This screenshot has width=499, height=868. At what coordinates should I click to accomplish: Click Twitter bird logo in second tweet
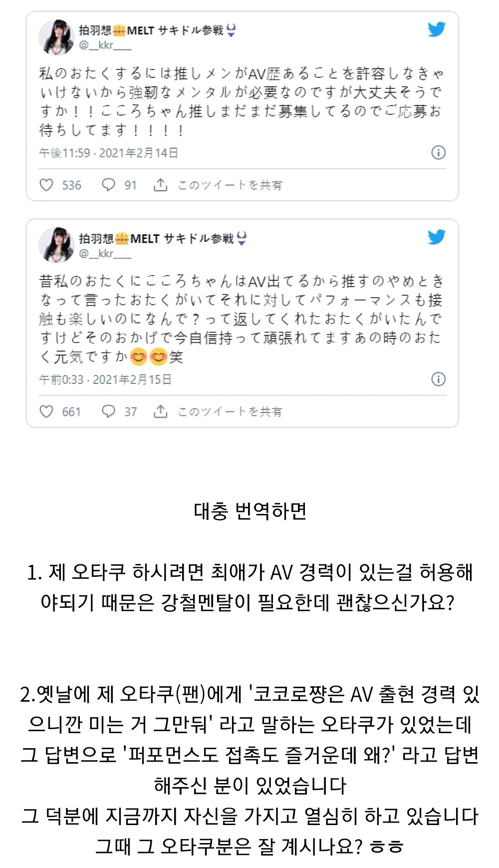(x=437, y=237)
